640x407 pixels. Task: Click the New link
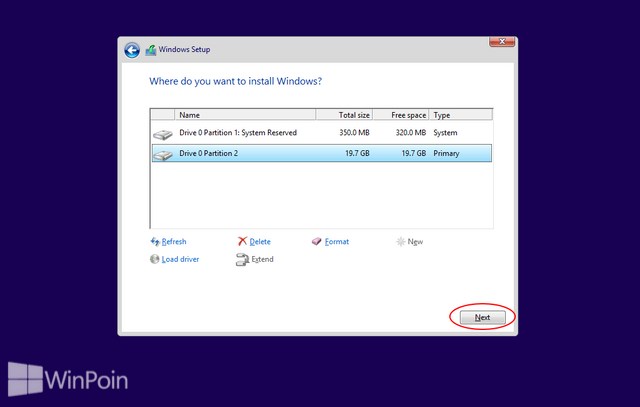[415, 242]
